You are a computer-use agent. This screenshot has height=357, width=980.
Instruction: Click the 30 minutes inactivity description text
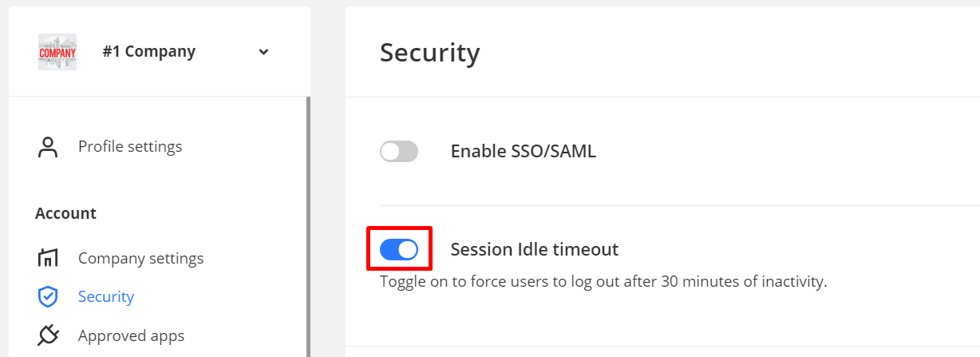pos(603,281)
